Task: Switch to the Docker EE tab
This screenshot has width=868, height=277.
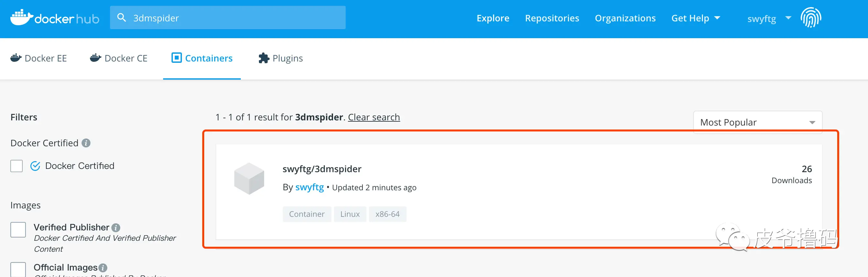Action: (x=39, y=58)
